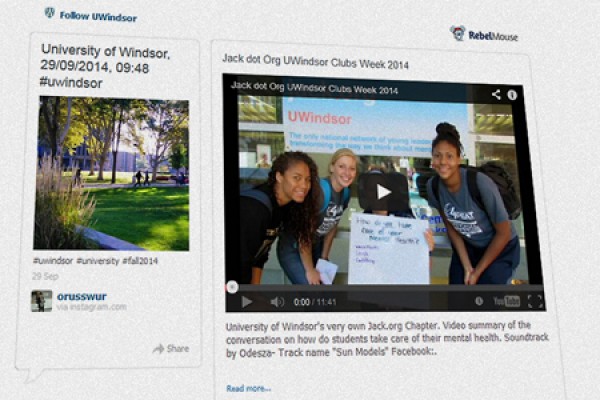Click the orusswur profile avatar
Screen dimensions: 600x400
(x=41, y=300)
